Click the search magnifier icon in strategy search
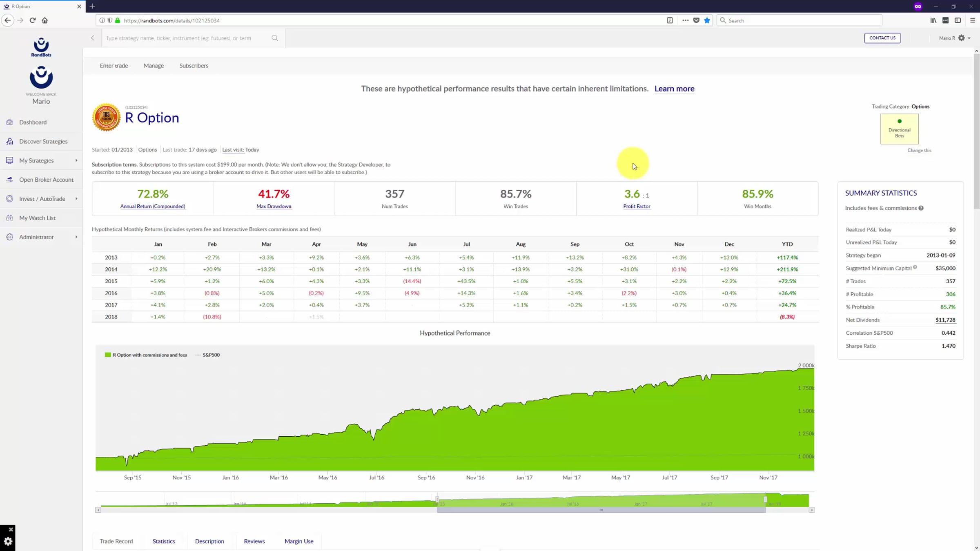The height and width of the screenshot is (551, 980). coord(275,38)
